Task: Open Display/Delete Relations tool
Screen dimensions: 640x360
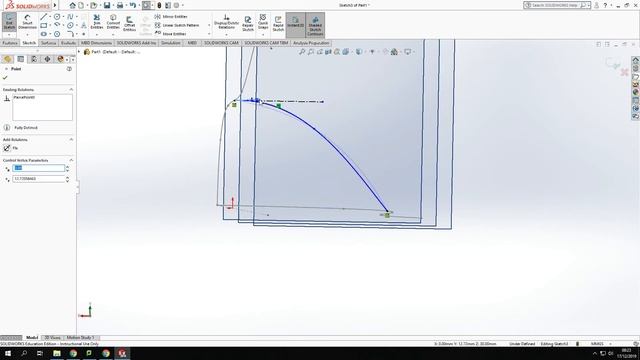Action: click(x=227, y=22)
